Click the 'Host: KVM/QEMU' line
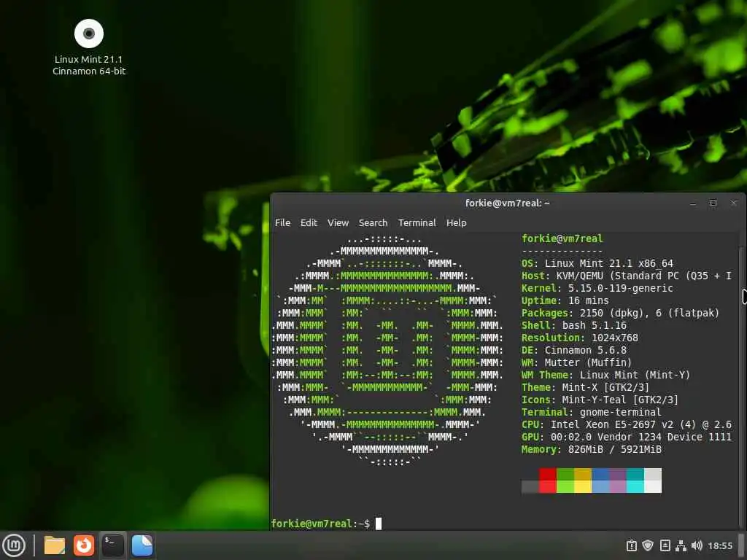Screen dimensions: 747x560 point(627,276)
